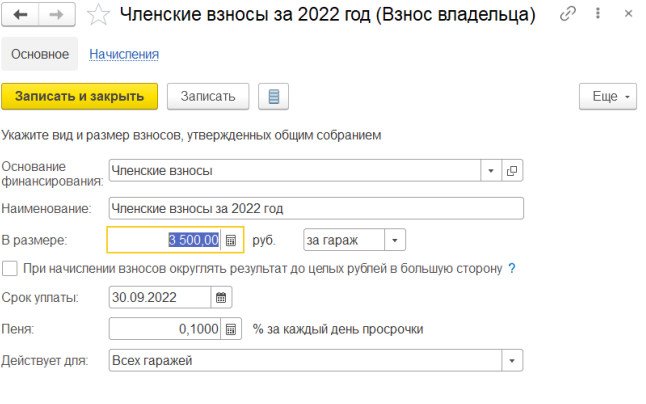Expand Основание финансирования dropdown list
The image size is (646, 404).
click(491, 170)
